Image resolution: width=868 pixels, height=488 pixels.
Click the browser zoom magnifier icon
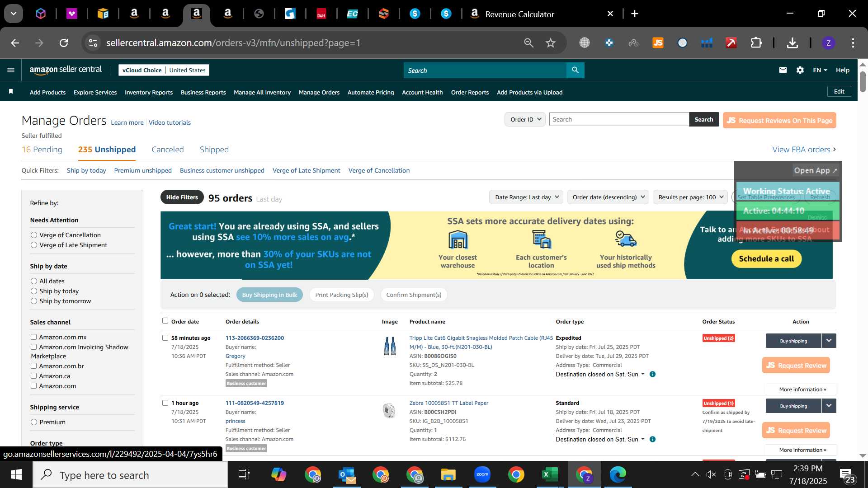point(528,43)
